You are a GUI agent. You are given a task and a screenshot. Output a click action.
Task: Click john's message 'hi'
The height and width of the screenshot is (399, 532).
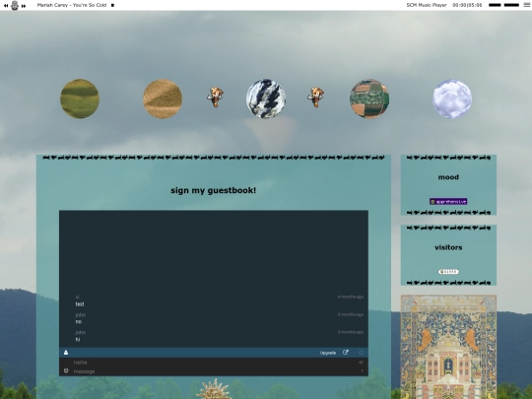[x=78, y=339]
